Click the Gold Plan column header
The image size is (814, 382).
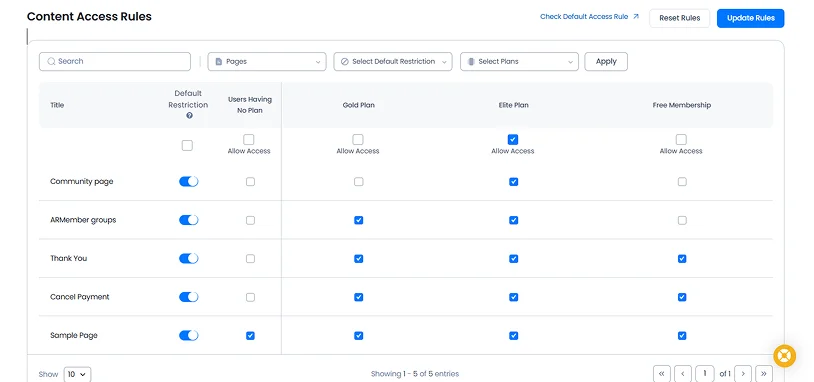click(x=358, y=105)
